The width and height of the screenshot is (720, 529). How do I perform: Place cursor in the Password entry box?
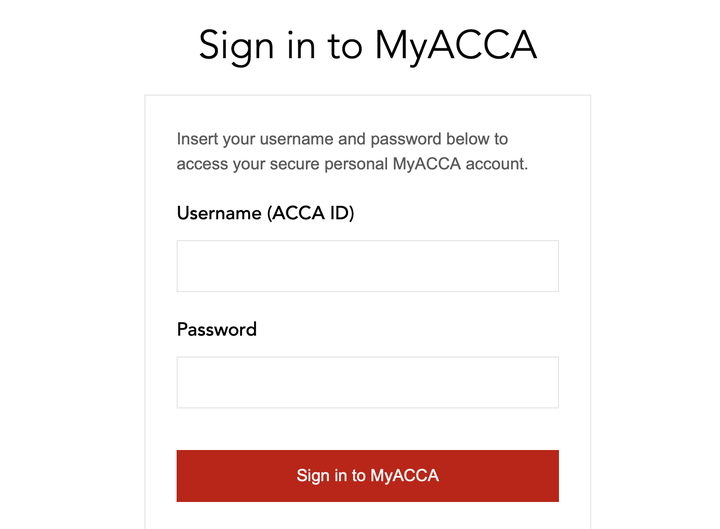click(367, 382)
